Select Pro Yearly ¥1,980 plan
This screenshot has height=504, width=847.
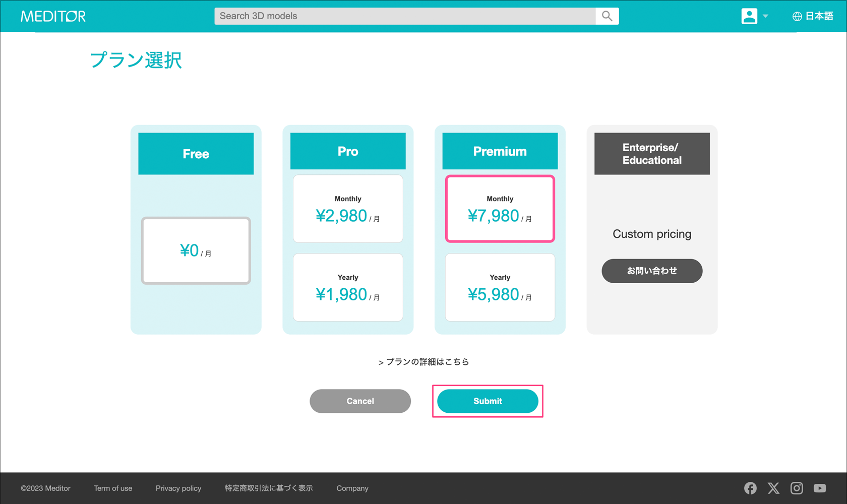point(348,287)
